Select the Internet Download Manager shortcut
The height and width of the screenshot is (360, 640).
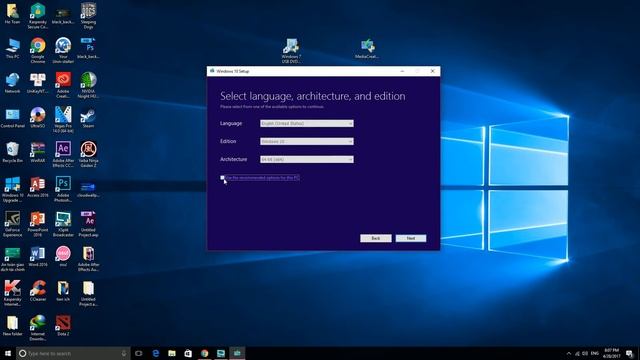pyautogui.click(x=38, y=328)
